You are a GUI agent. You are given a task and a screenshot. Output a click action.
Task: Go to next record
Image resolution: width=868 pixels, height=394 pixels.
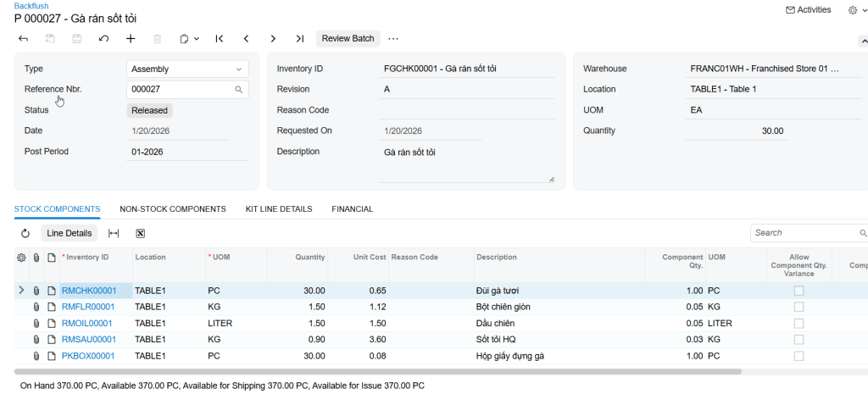tap(273, 39)
